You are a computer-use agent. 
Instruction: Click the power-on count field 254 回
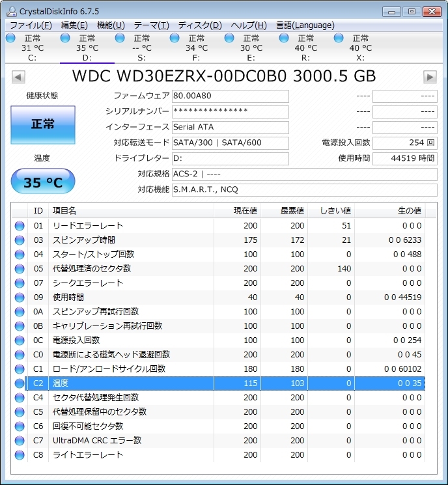pos(404,143)
